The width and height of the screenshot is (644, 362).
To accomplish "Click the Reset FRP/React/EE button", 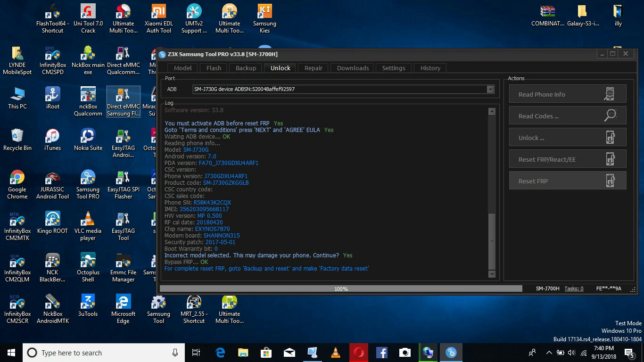I will (568, 159).
